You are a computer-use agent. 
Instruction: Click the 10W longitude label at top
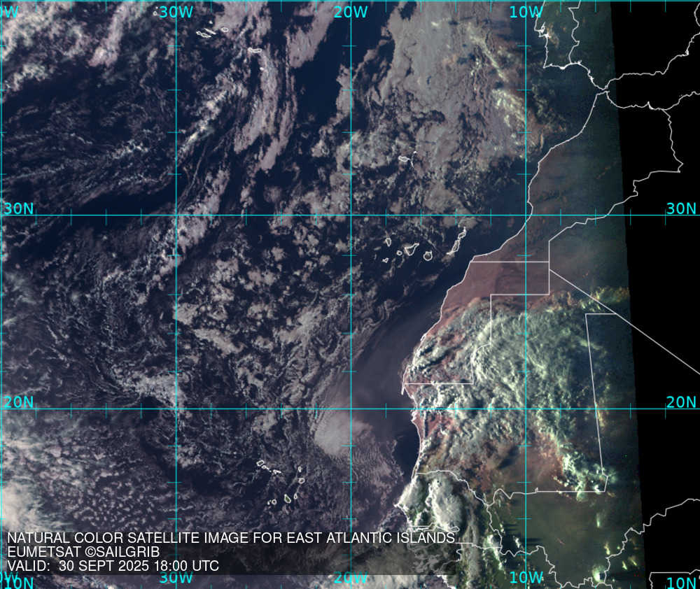tap(526, 12)
